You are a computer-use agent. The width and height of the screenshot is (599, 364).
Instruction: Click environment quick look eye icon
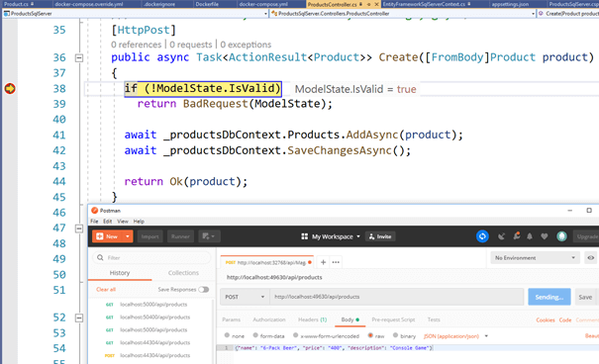coord(591,258)
